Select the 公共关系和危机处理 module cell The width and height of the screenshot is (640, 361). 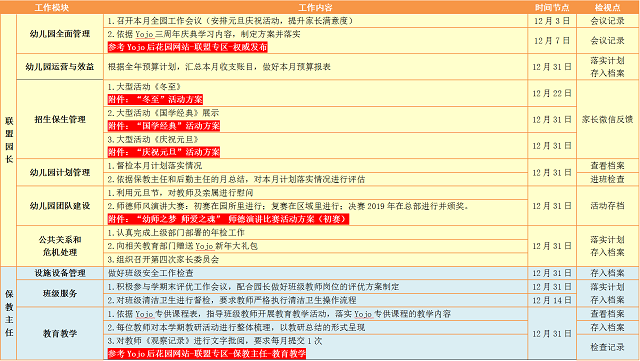(60, 246)
